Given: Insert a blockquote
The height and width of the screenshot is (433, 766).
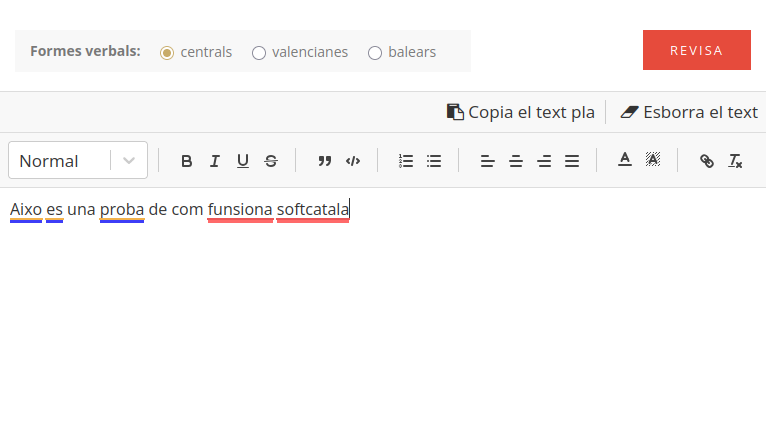Looking at the screenshot, I should click(324, 161).
